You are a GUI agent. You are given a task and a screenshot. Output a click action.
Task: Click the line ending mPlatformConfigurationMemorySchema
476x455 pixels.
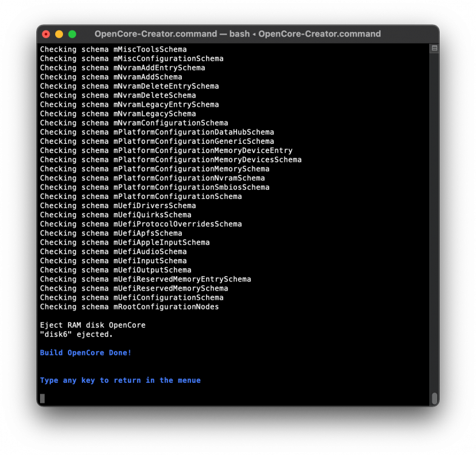pyautogui.click(x=155, y=169)
